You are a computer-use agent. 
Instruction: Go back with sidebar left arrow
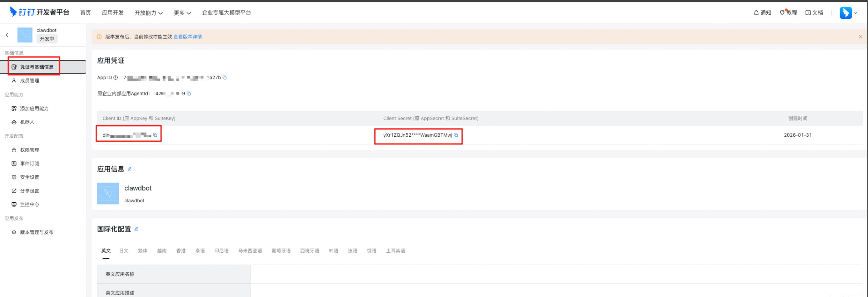click(7, 35)
